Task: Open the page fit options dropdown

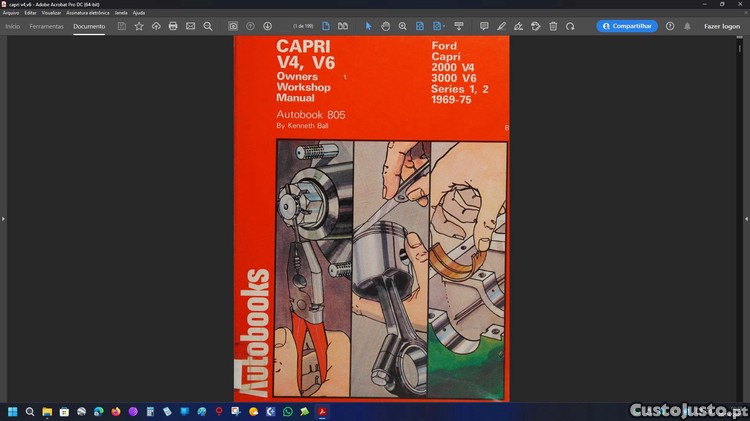Action: [x=439, y=26]
